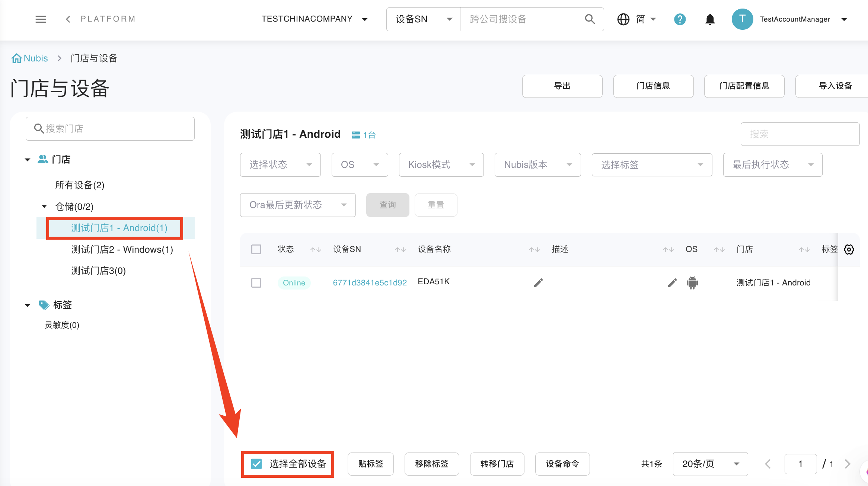Click the 设备命令 button
The height and width of the screenshot is (486, 868).
[x=562, y=464]
